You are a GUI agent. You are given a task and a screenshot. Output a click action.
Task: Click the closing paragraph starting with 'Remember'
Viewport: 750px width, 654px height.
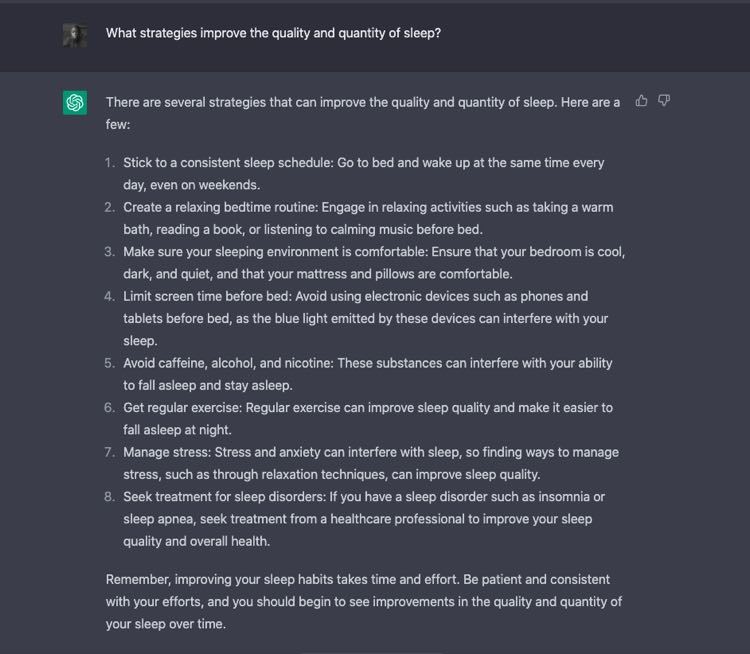[x=364, y=601]
